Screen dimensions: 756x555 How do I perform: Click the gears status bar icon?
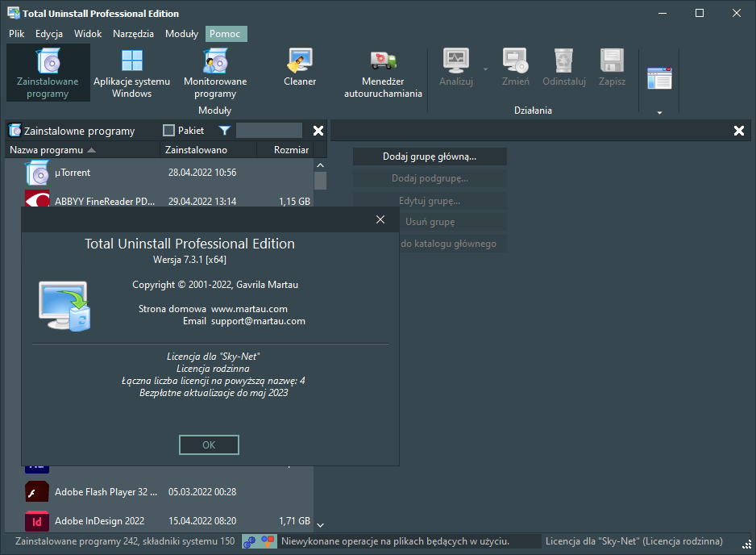coord(250,541)
